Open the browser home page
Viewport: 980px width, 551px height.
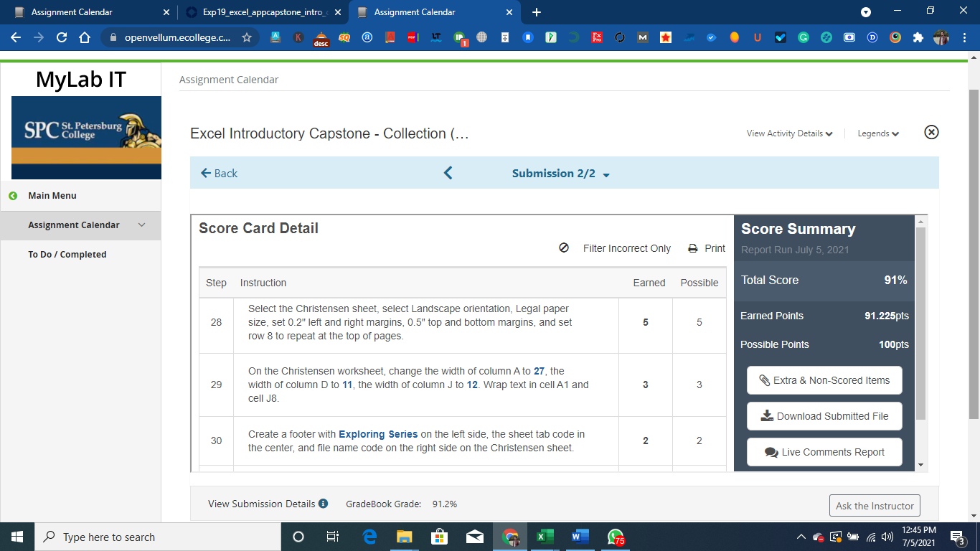pyautogui.click(x=85, y=37)
